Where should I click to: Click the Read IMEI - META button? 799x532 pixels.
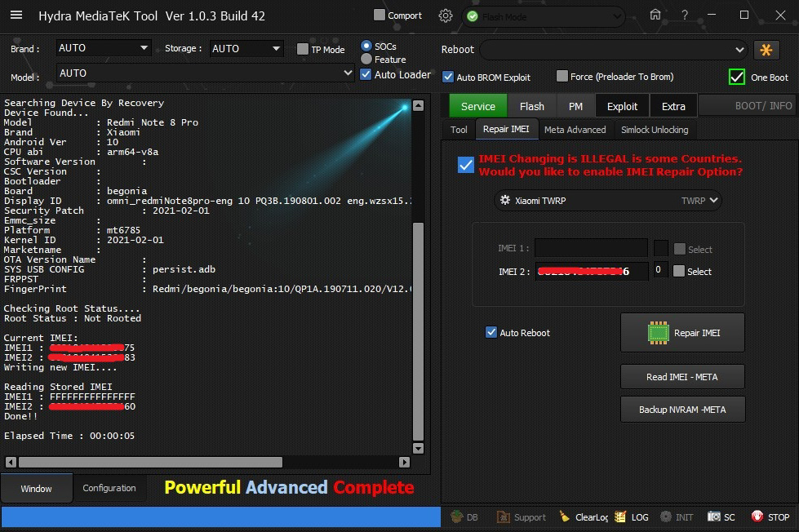pyautogui.click(x=682, y=376)
